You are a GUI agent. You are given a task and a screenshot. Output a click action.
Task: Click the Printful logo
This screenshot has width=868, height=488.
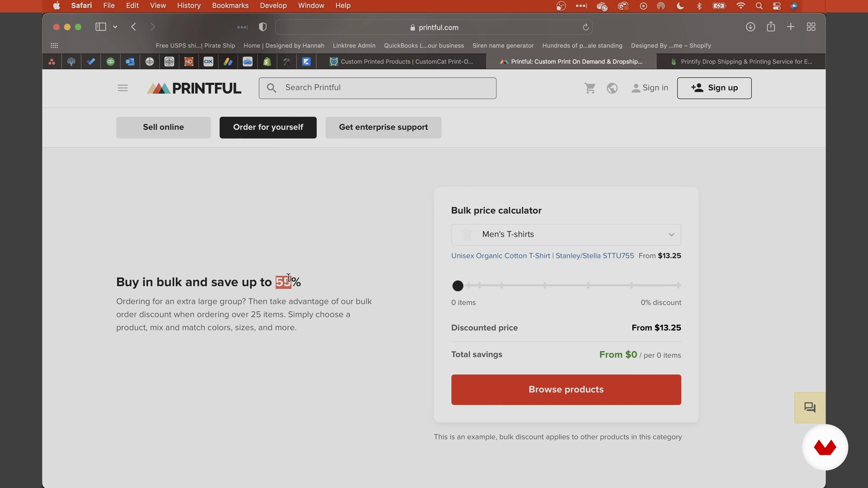pyautogui.click(x=194, y=88)
